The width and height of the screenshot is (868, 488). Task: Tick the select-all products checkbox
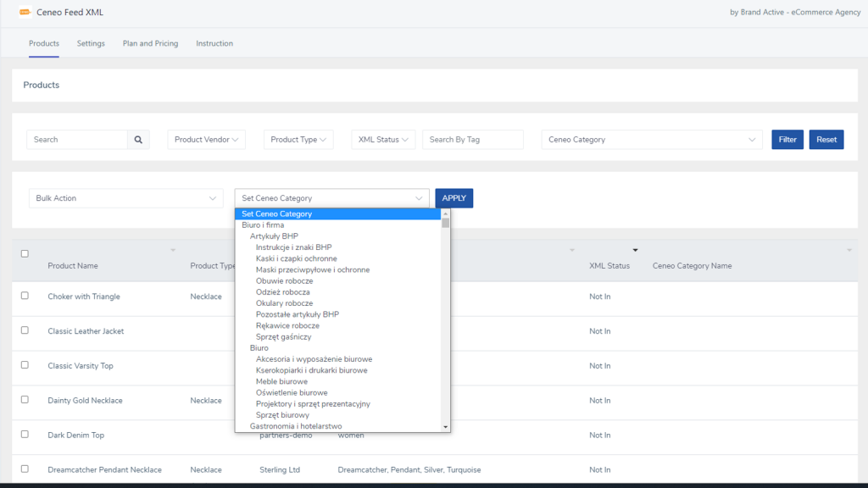25,253
